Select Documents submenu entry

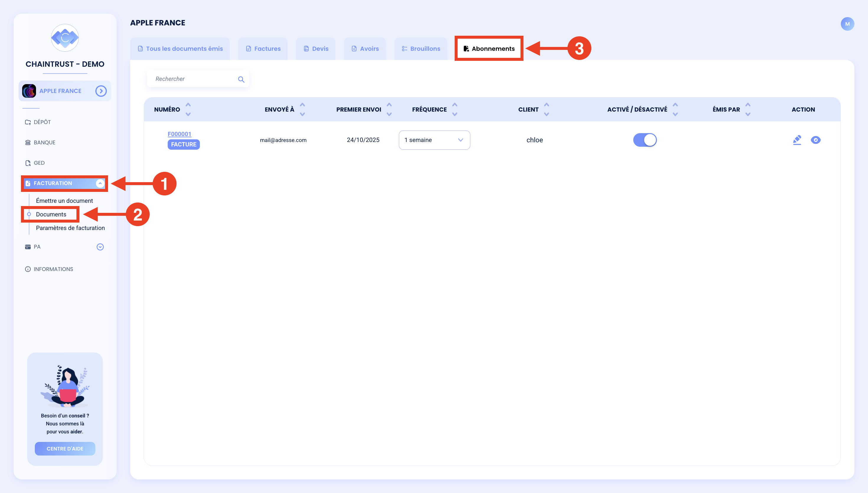click(51, 214)
